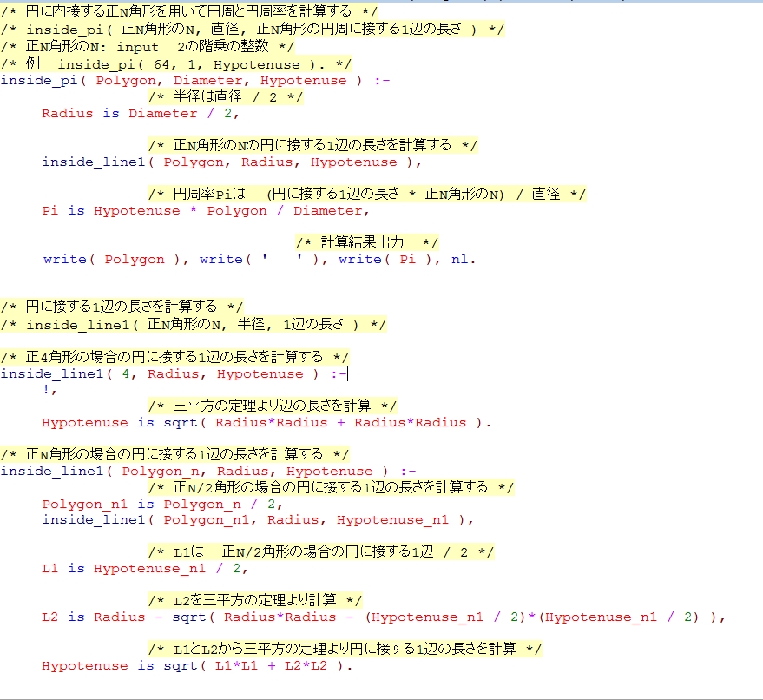Click comment 'L1とL2から三平方の定理より円に接する1辺の長さを計算'
The height and width of the screenshot is (700, 763).
tap(345, 650)
